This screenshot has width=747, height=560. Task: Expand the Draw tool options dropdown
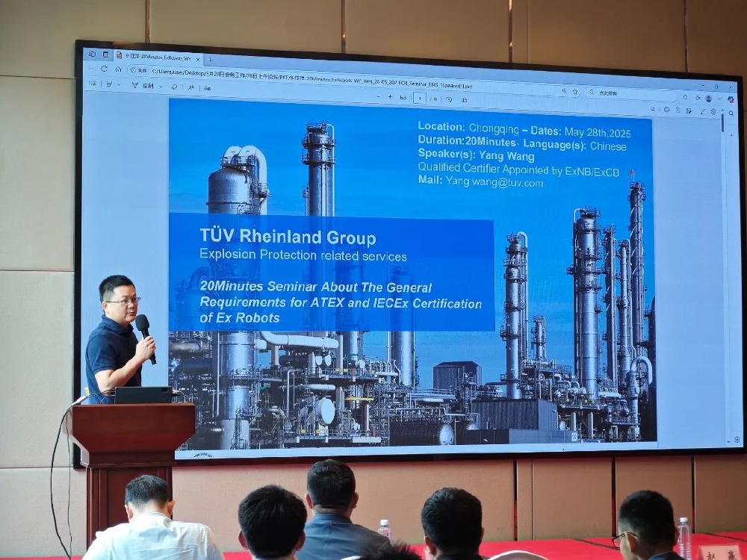[x=161, y=86]
